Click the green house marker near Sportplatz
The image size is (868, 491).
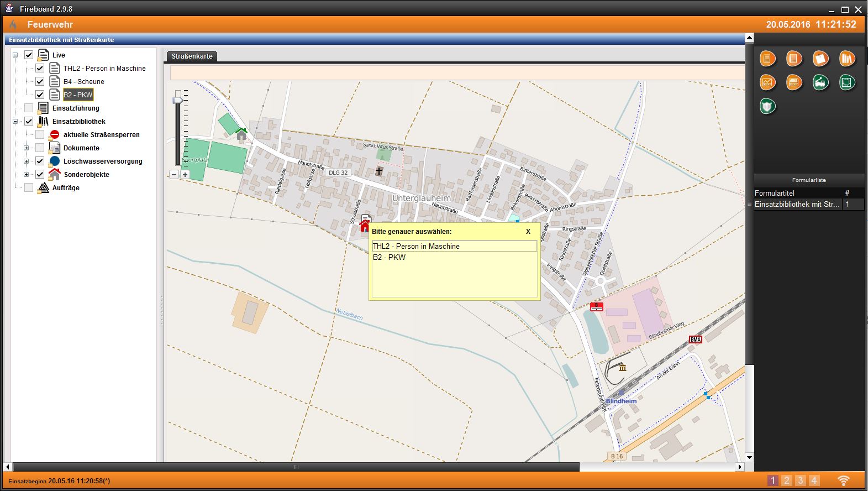pyautogui.click(x=241, y=134)
